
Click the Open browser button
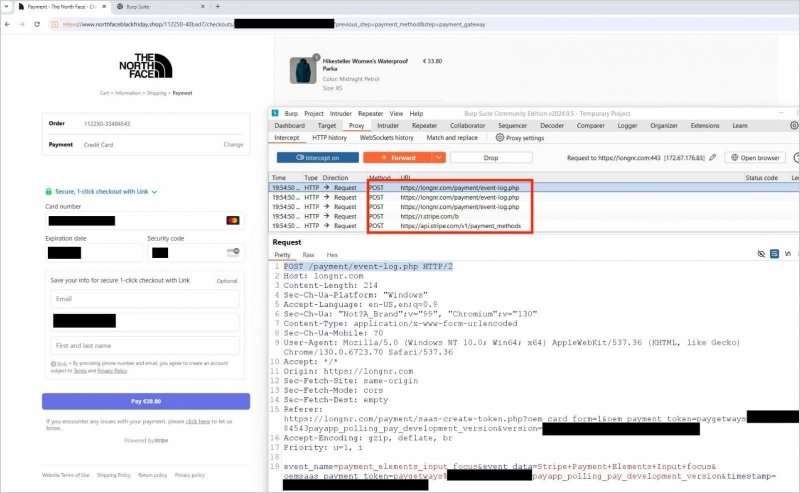pyautogui.click(x=760, y=158)
